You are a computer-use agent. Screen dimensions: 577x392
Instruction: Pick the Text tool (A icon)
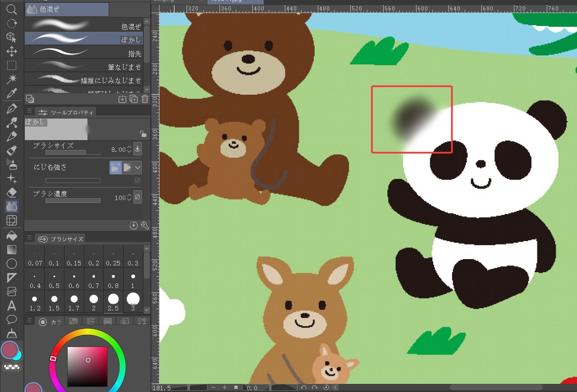click(12, 306)
